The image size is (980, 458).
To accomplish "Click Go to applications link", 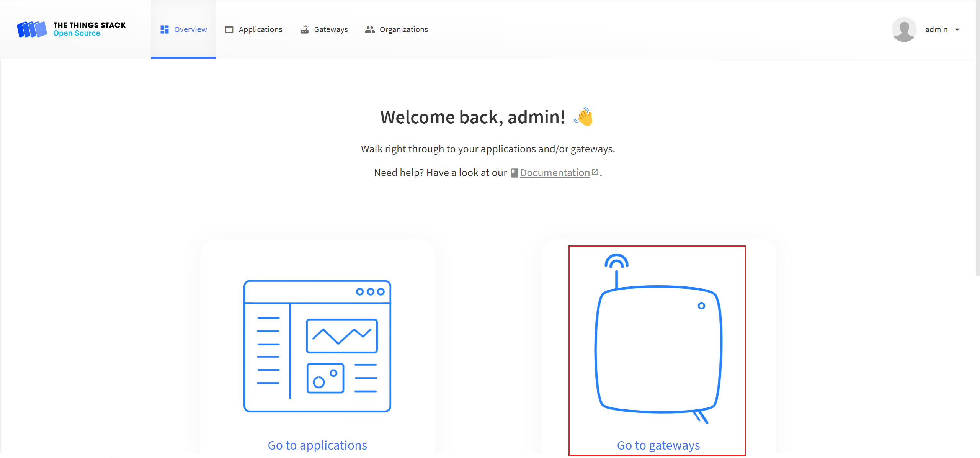I will [317, 445].
